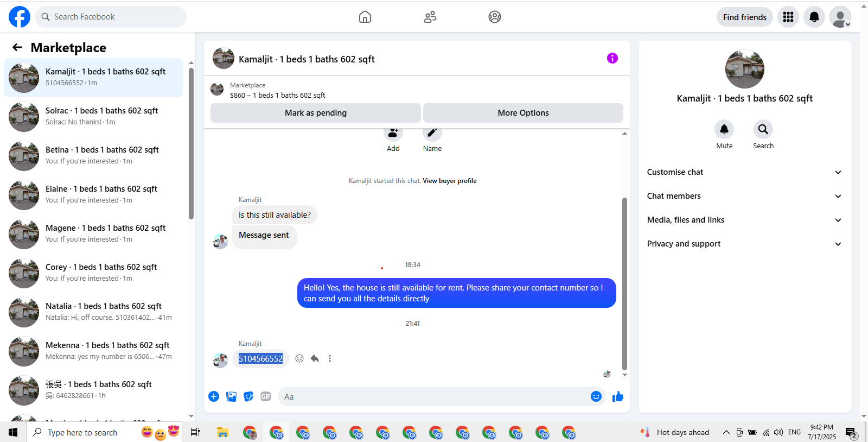Open the Mekenna conversation
This screenshot has width=868, height=442.
pos(94,351)
